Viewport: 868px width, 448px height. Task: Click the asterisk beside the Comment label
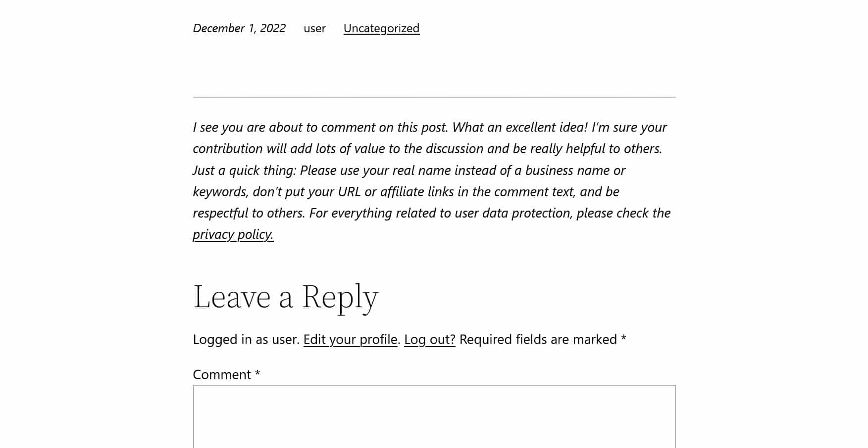coord(257,374)
